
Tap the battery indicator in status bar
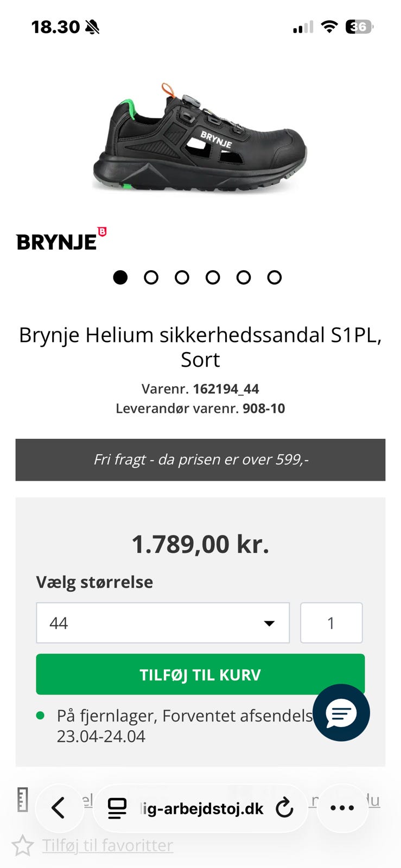359,27
